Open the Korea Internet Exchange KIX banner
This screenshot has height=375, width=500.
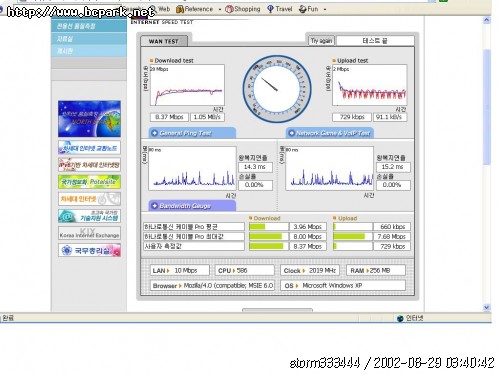pyautogui.click(x=89, y=233)
